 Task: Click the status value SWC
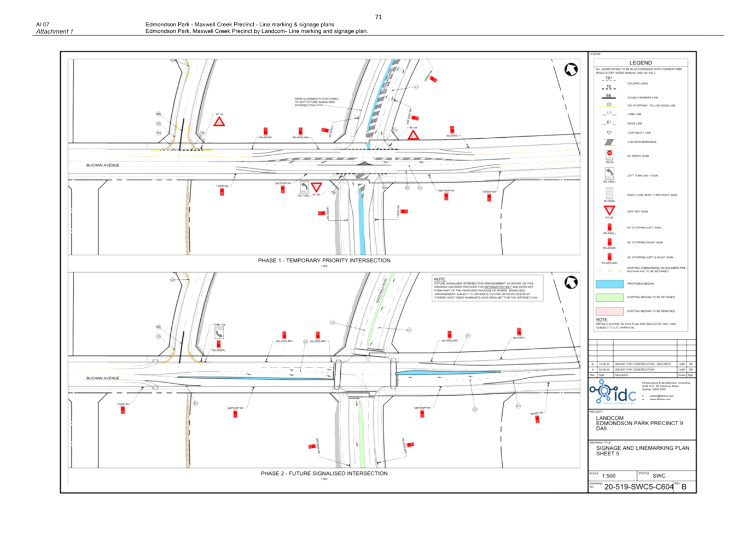659,476
